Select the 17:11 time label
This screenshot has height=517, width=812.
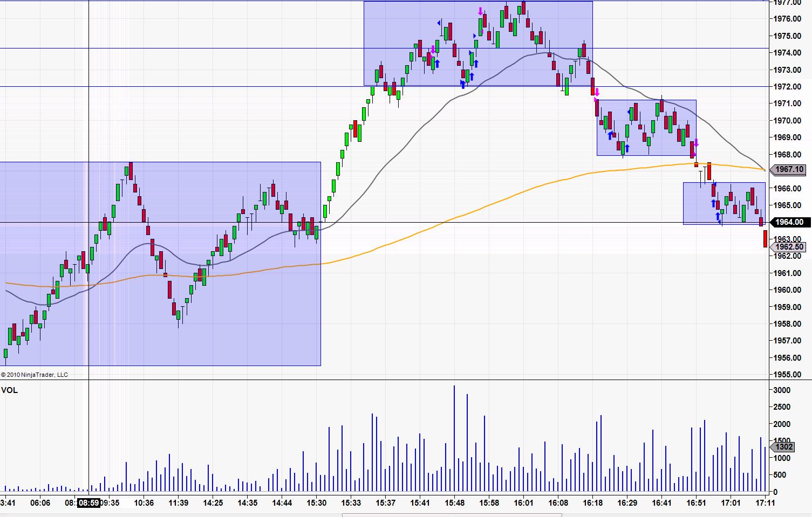[x=765, y=503]
